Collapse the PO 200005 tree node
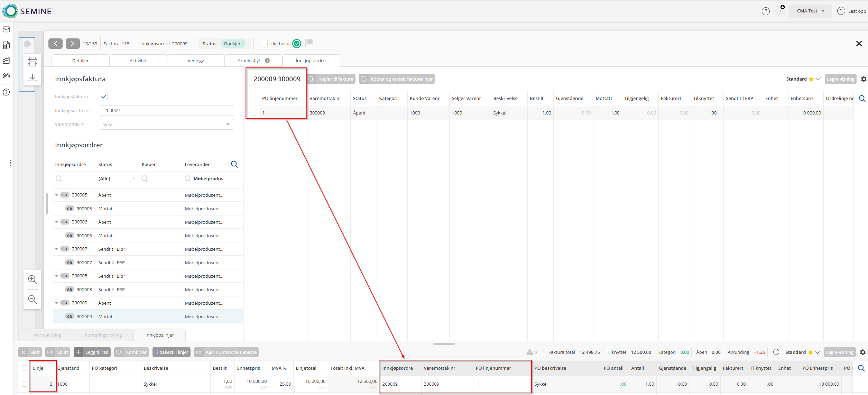The image size is (868, 395). 57,195
